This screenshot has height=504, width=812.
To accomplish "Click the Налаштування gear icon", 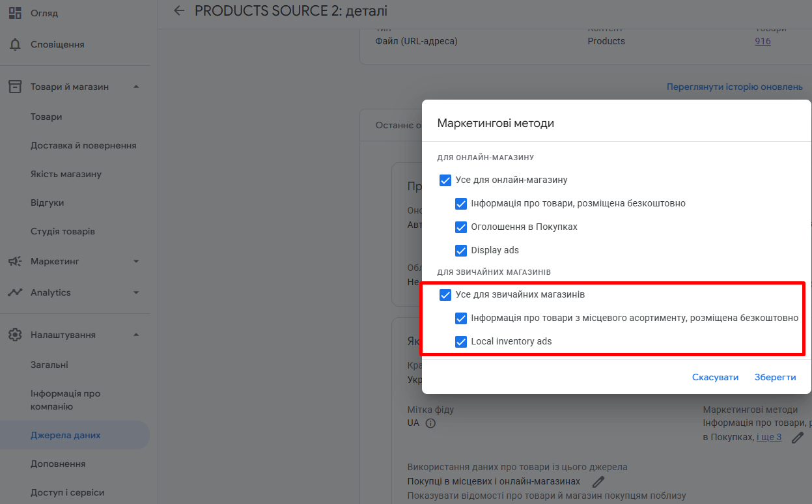I will [x=15, y=335].
